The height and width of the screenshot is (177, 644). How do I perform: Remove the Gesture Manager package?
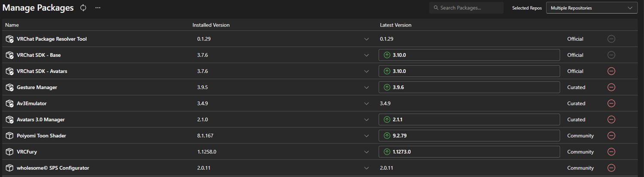click(x=611, y=87)
